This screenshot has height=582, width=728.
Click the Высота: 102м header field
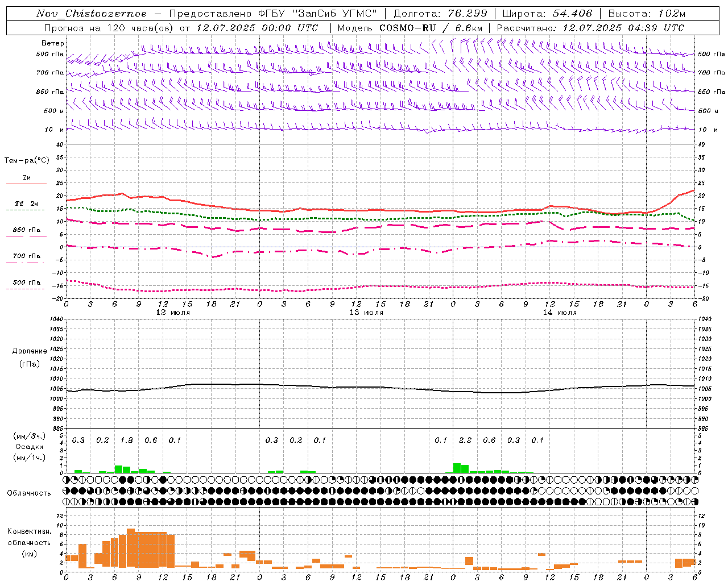tap(647, 14)
